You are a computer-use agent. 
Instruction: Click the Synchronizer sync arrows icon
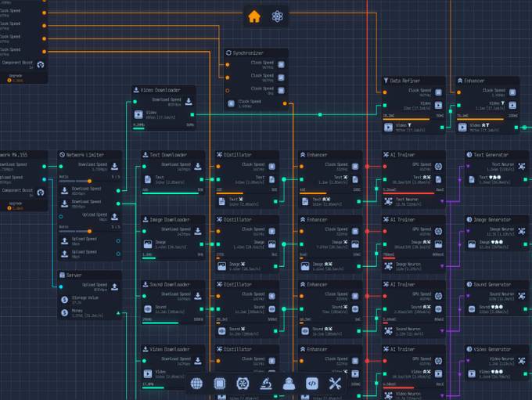coord(228,53)
